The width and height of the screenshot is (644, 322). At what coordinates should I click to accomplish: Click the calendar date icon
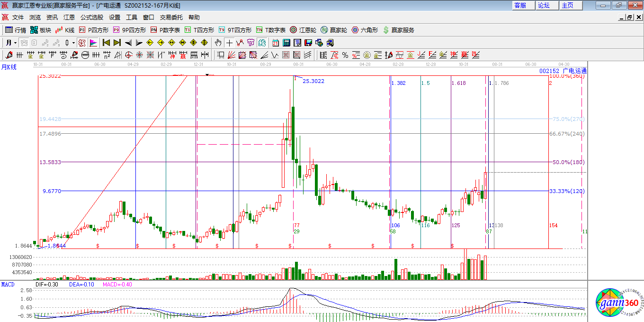click(276, 43)
